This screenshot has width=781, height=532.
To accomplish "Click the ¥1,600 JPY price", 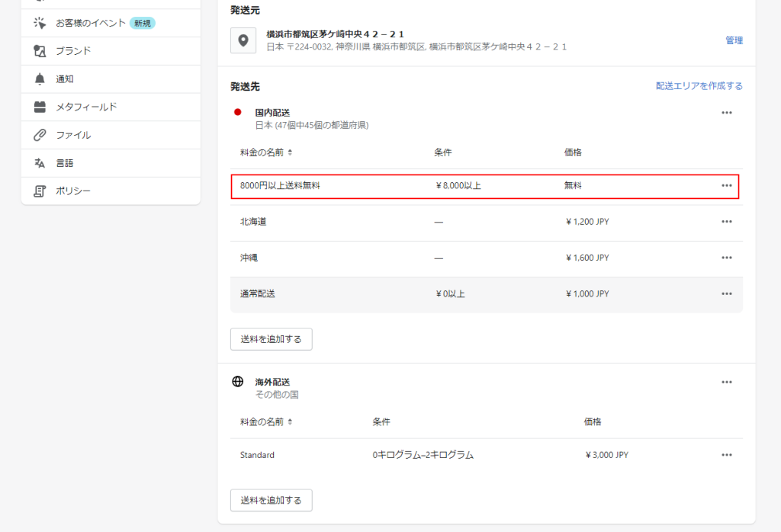I will click(587, 258).
